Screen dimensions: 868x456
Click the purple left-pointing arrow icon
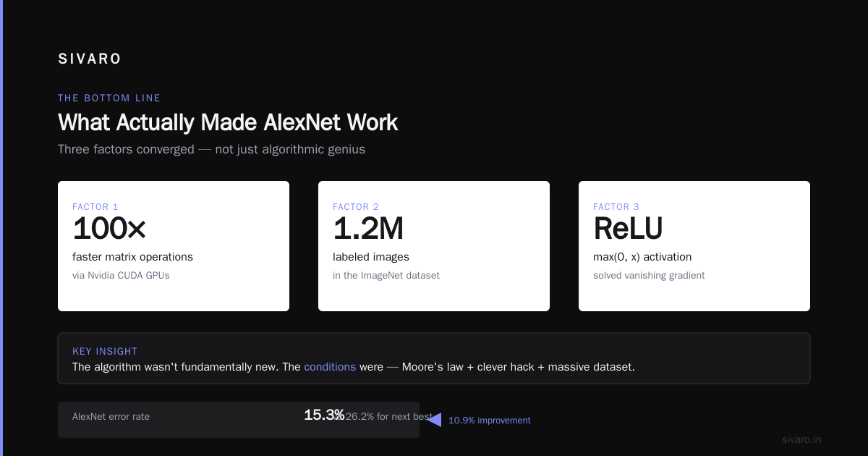point(434,420)
